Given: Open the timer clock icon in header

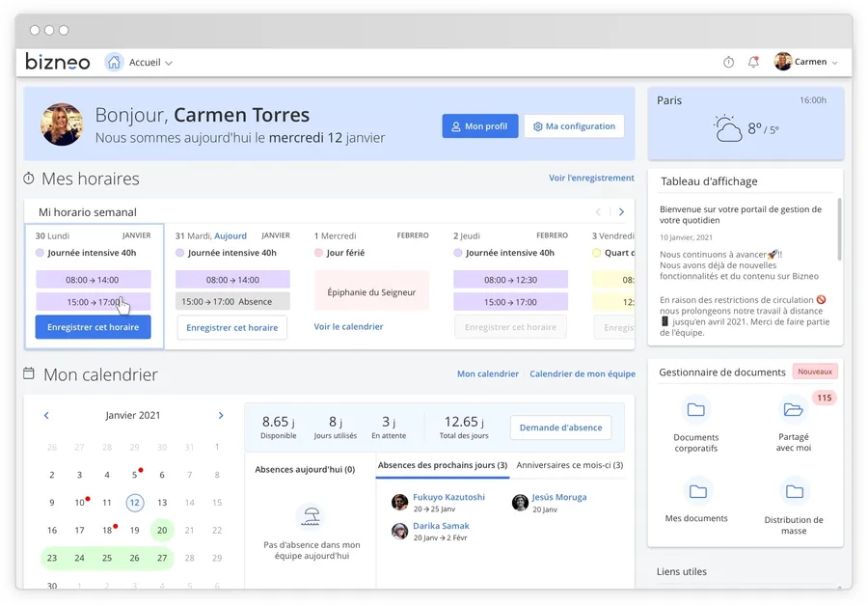Looking at the screenshot, I should 728,62.
